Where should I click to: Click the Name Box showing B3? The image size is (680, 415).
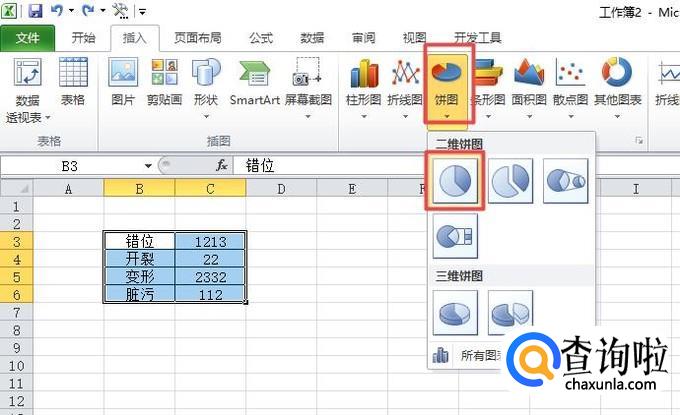pos(72,166)
